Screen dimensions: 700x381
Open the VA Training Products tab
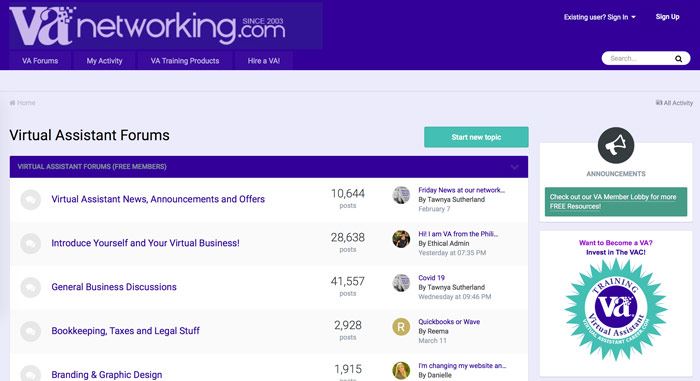click(x=185, y=61)
